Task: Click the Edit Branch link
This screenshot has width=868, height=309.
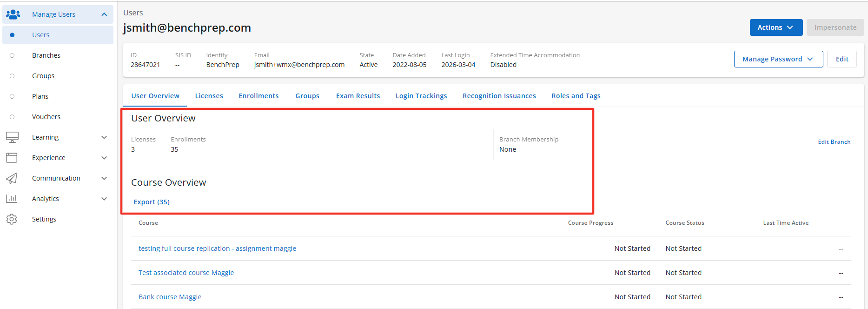Action: [x=834, y=142]
